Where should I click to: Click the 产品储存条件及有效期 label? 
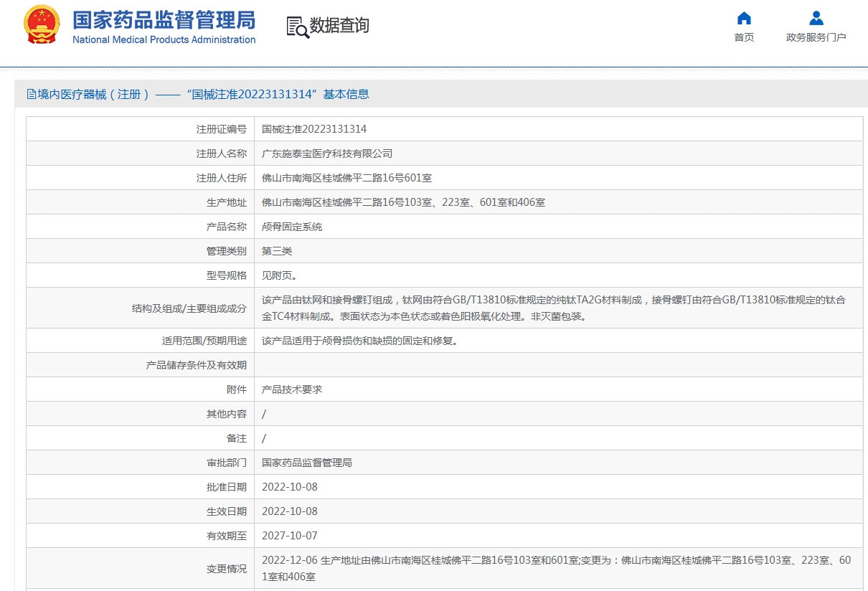point(197,365)
